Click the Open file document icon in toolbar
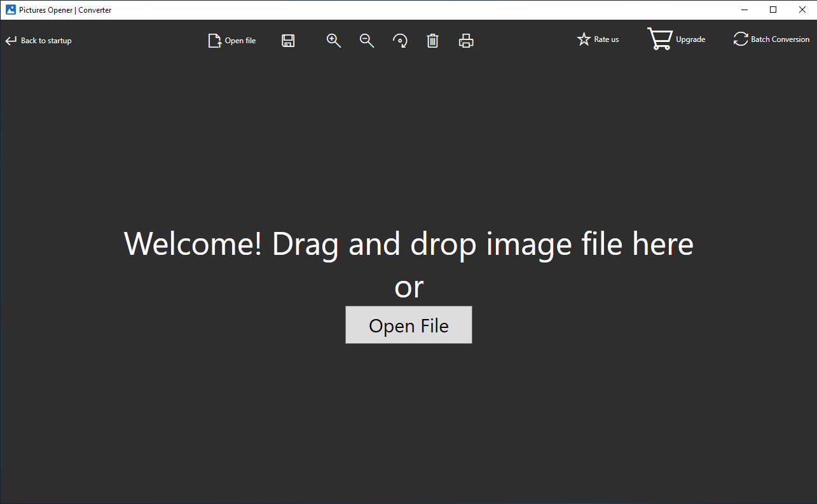Viewport: 817px width, 504px height. pyautogui.click(x=215, y=41)
